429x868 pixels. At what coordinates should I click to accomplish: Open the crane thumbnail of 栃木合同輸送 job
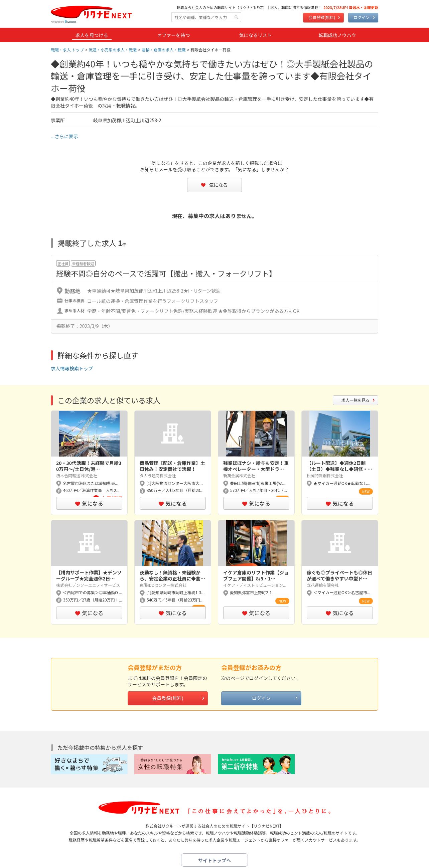coord(89,433)
